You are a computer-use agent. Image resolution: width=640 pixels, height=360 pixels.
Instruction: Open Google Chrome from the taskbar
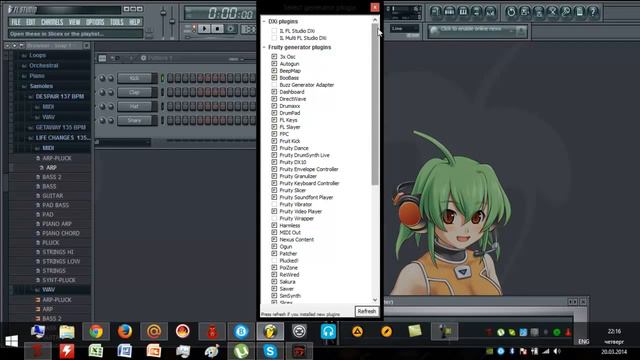click(96, 331)
